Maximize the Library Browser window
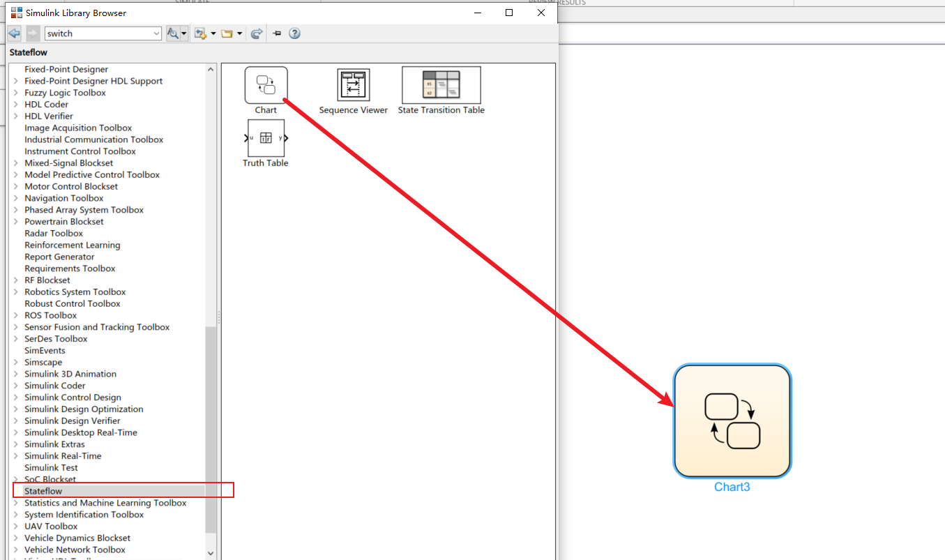945x560 pixels. pos(509,13)
